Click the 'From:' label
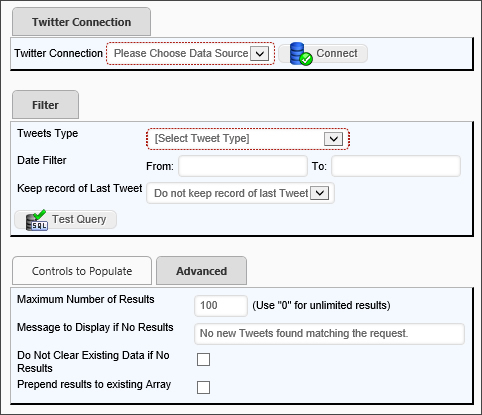 (160, 166)
